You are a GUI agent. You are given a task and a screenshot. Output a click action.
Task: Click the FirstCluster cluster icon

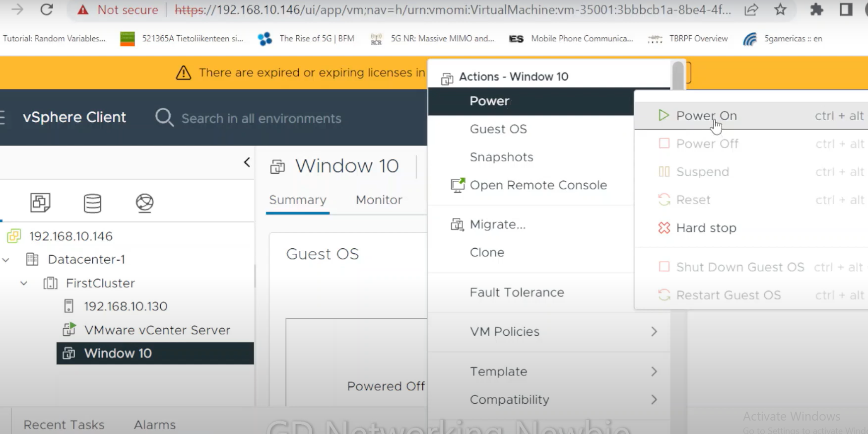click(x=50, y=283)
